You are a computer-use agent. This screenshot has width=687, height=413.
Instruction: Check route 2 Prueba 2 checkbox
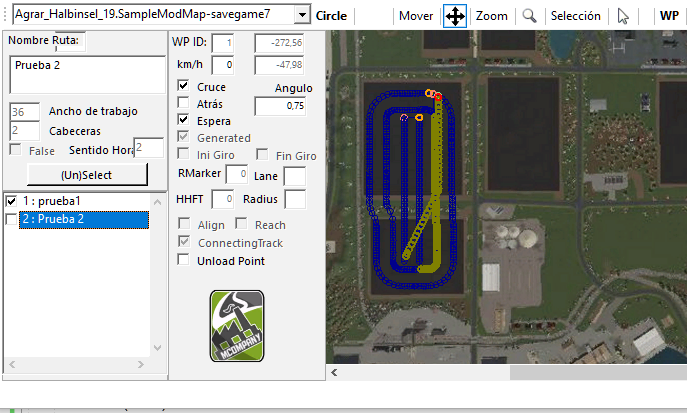click(x=11, y=219)
